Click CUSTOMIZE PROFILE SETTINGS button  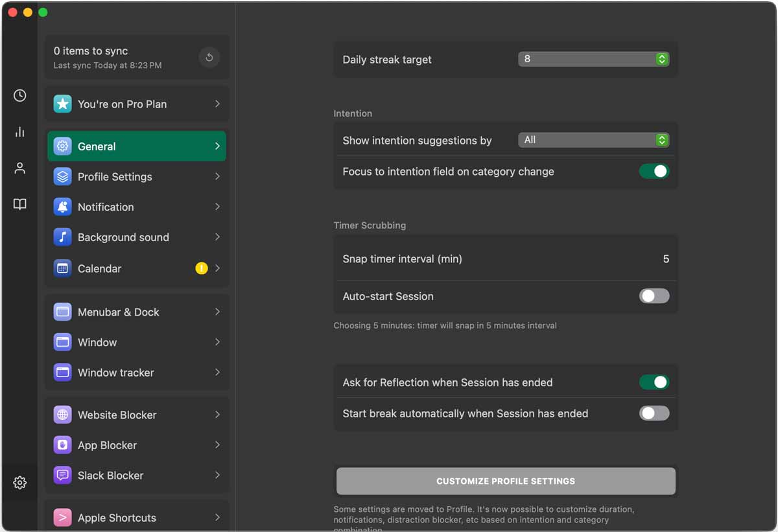point(505,481)
